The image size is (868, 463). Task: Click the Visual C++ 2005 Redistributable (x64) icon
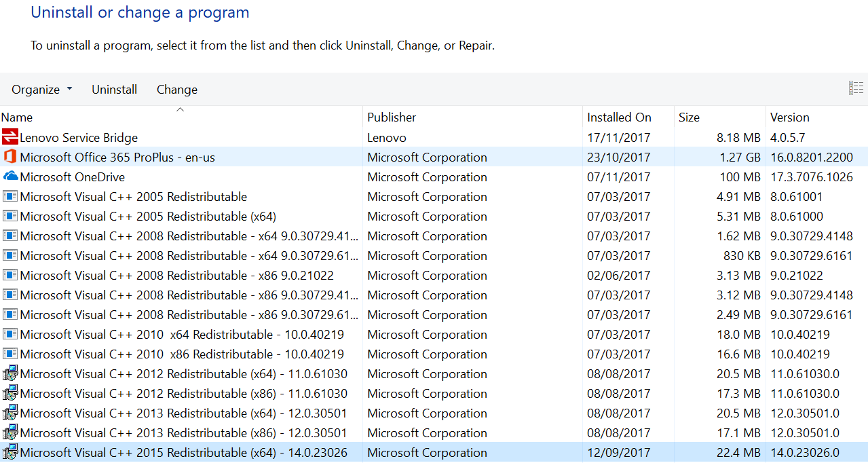click(x=10, y=217)
